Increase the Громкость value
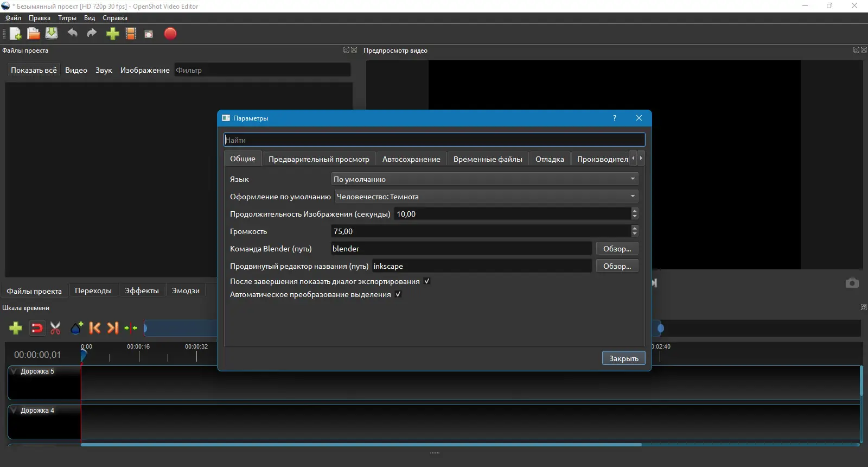Viewport: 868px width, 467px height. click(x=635, y=228)
